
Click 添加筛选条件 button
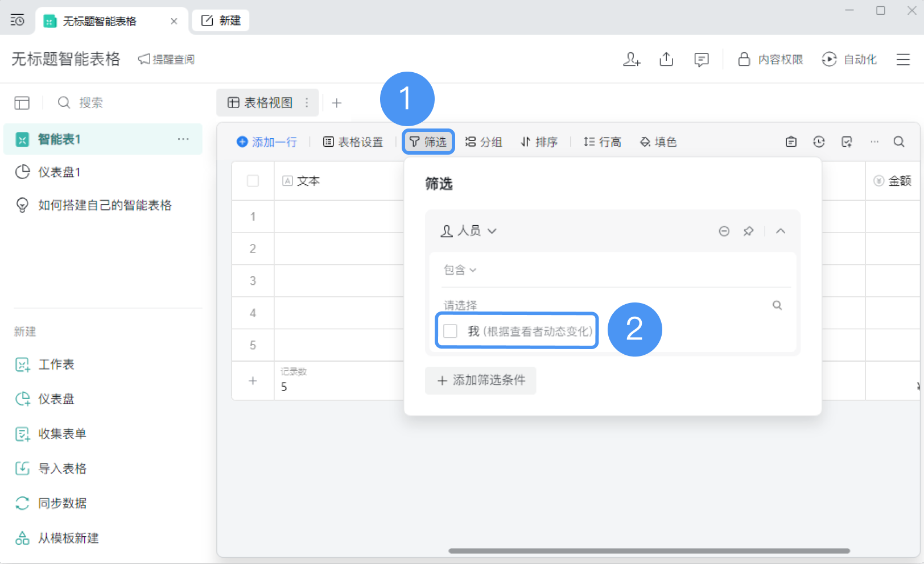[x=481, y=380]
